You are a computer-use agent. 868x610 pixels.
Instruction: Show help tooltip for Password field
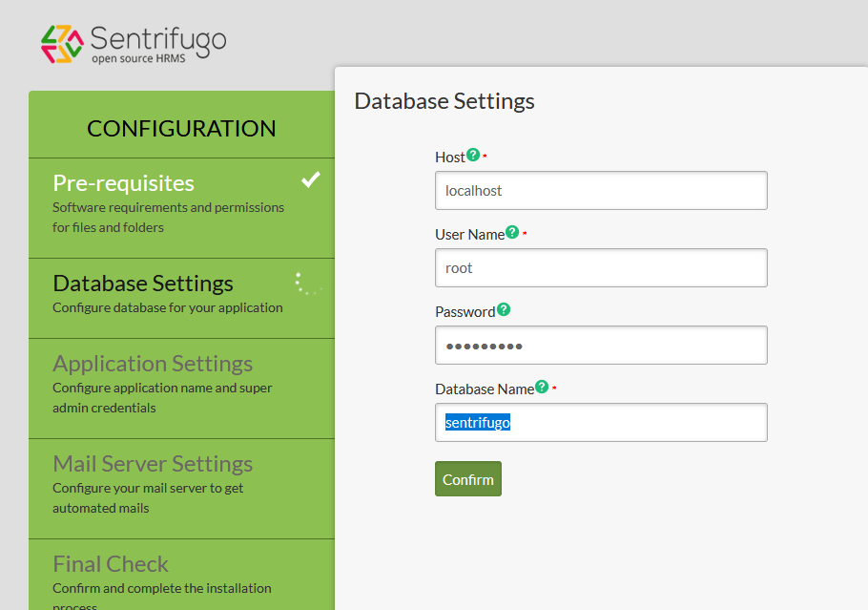tap(504, 309)
